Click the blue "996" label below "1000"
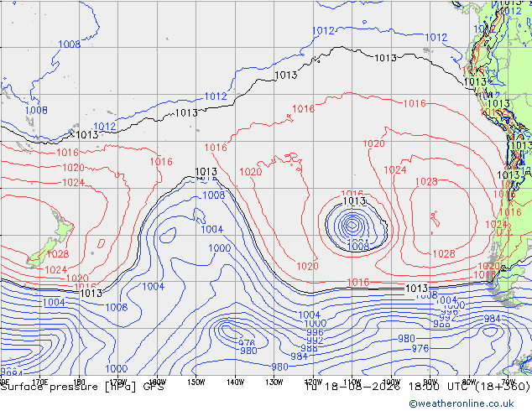This screenshot has height=411, width=532. click(x=315, y=332)
